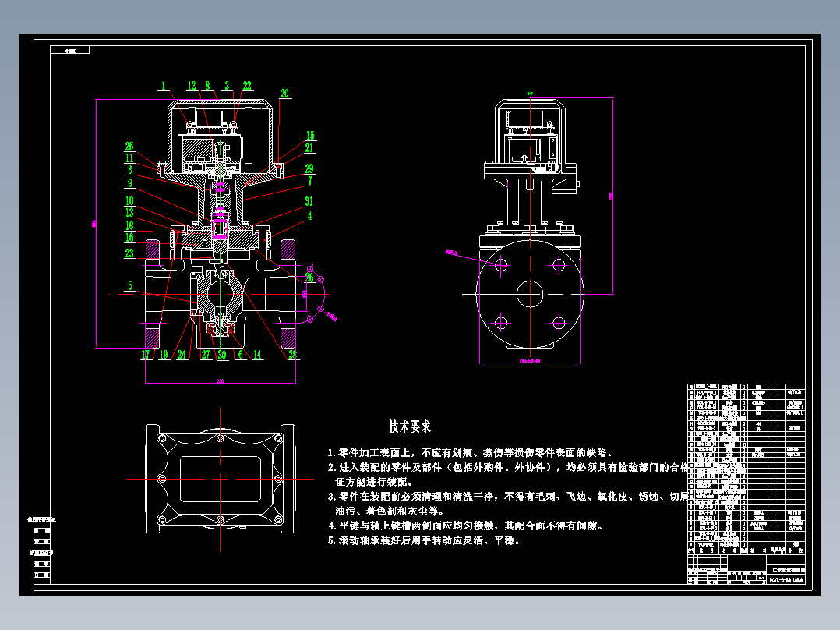Select balloon 28 at the lower right
Image resolution: width=840 pixels, height=630 pixels.
coord(293,352)
